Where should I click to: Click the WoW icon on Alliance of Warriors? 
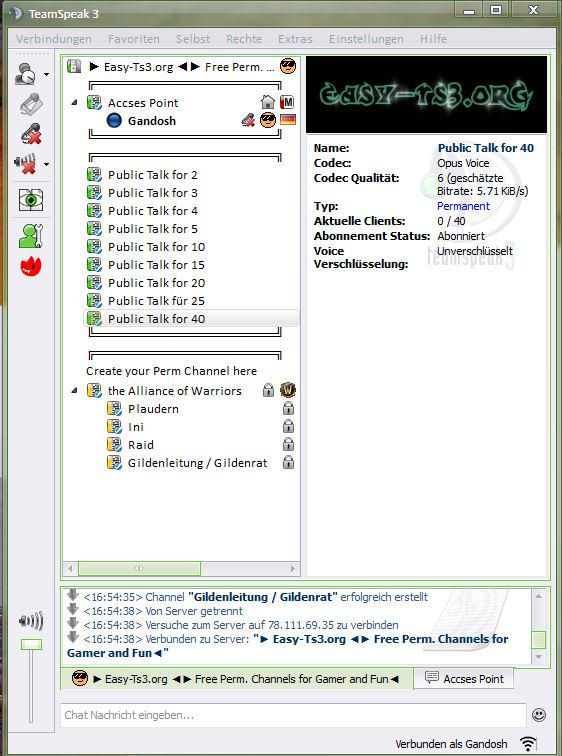pos(288,390)
